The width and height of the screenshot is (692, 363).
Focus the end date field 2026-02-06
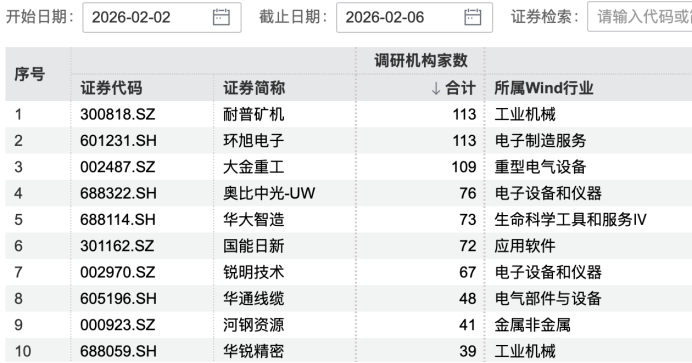[414, 17]
